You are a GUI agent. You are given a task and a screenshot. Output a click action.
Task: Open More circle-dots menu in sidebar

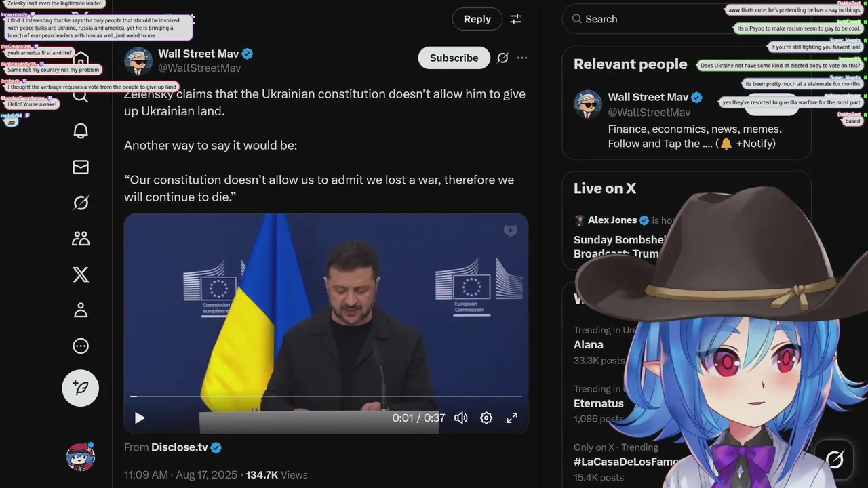click(x=81, y=346)
